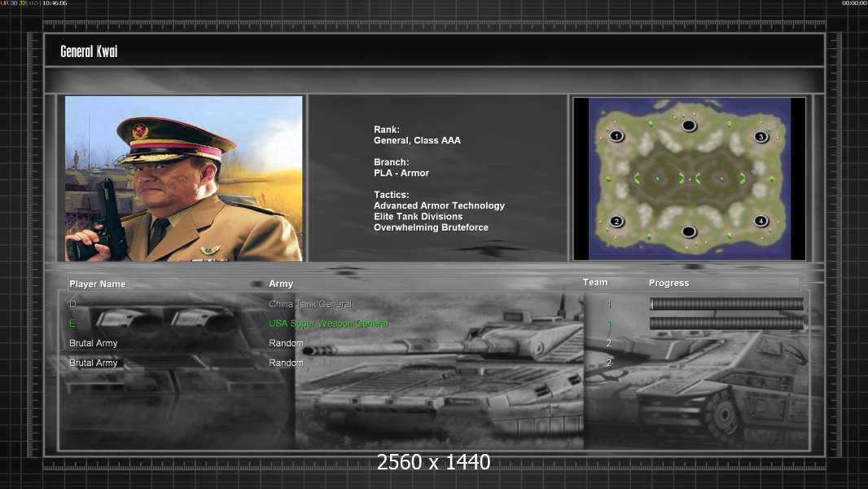The height and width of the screenshot is (489, 868).
Task: Click the 'PLA - Armor' branch text
Action: [401, 174]
